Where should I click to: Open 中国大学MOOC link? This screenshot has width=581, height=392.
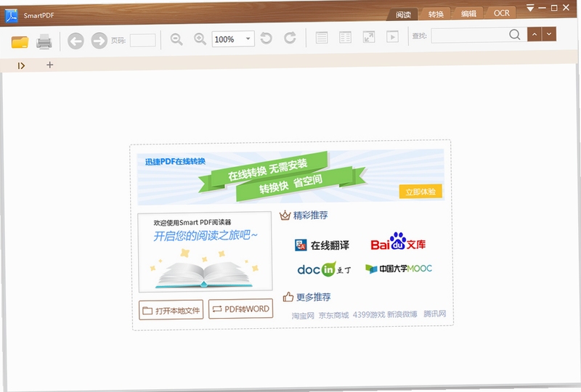(x=399, y=269)
